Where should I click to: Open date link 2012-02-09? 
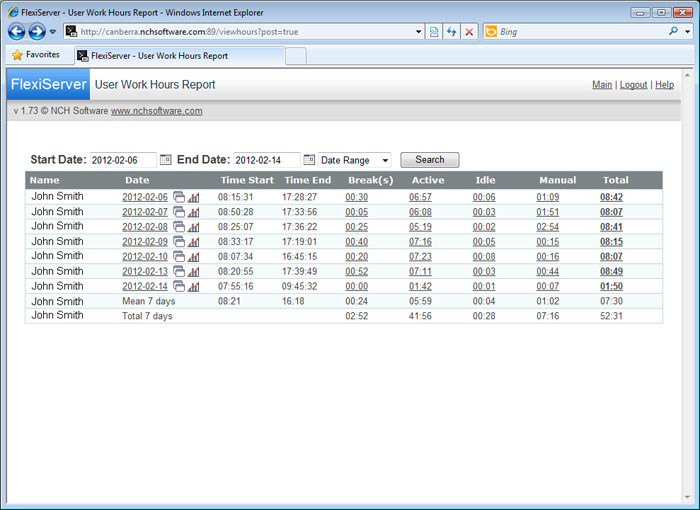pyautogui.click(x=145, y=242)
